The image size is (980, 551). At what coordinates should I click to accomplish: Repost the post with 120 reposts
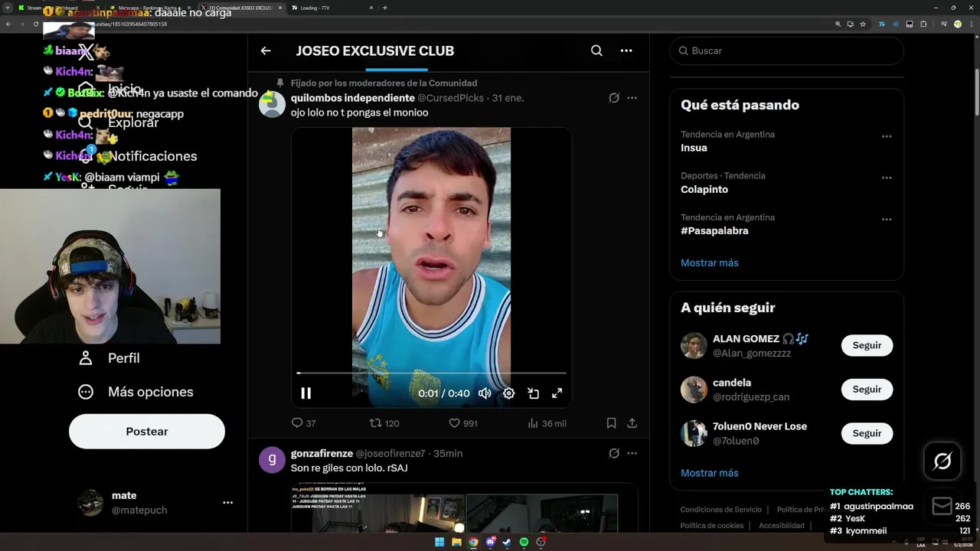pos(384,423)
